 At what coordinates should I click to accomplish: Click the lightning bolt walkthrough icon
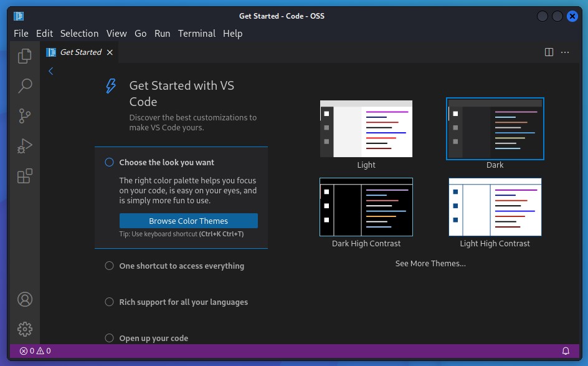click(x=111, y=86)
